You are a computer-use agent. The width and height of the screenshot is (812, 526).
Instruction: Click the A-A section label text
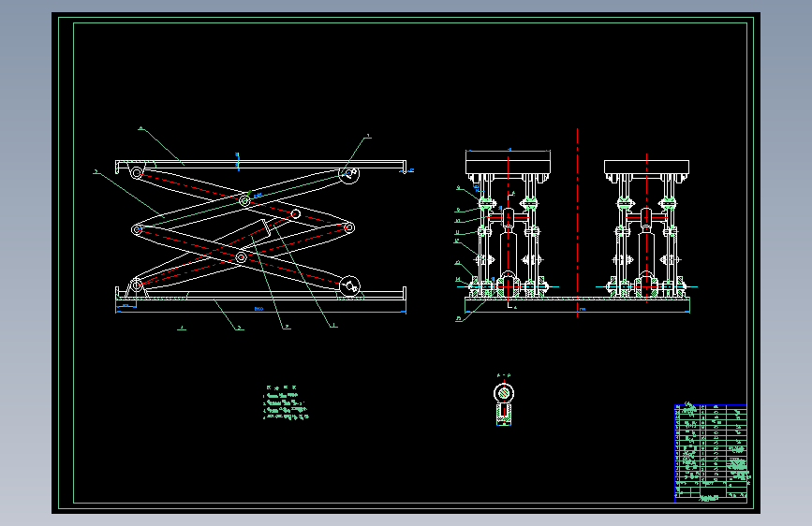point(504,375)
